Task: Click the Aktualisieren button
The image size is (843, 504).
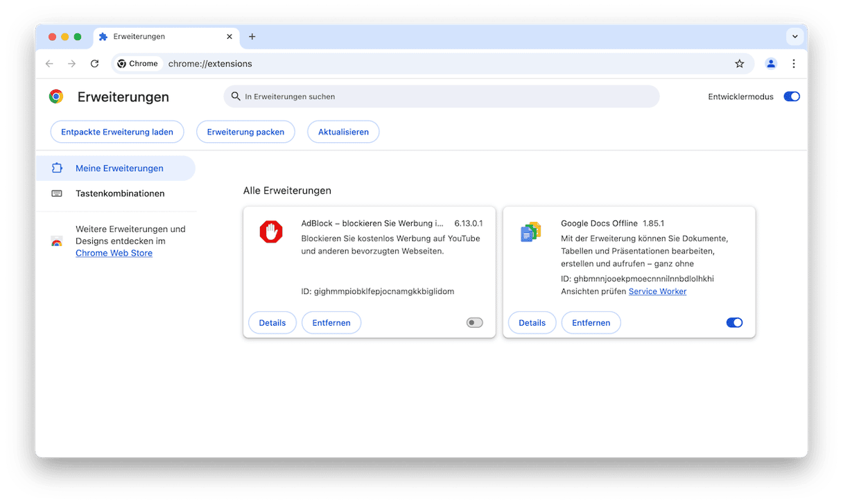Action: pos(343,132)
